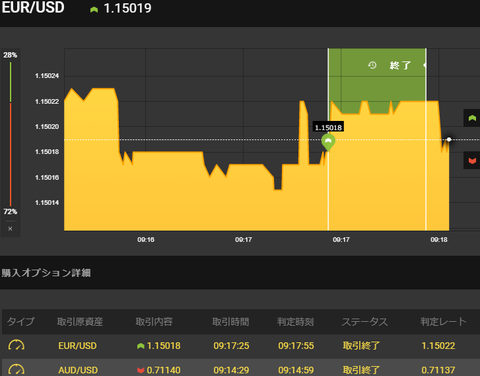480x376 pixels.
Task: Click 取引終了 status in AUD/USD row
Action: coord(361,370)
